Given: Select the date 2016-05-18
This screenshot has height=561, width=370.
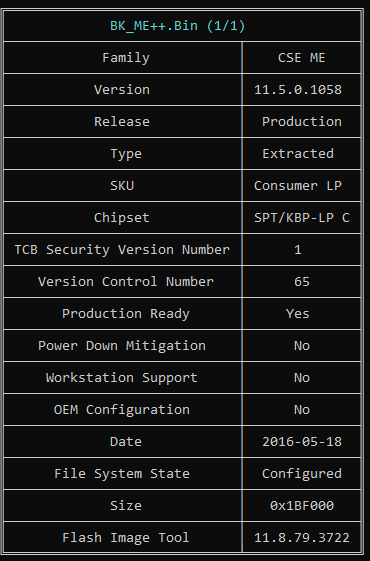Looking at the screenshot, I should (x=302, y=442).
